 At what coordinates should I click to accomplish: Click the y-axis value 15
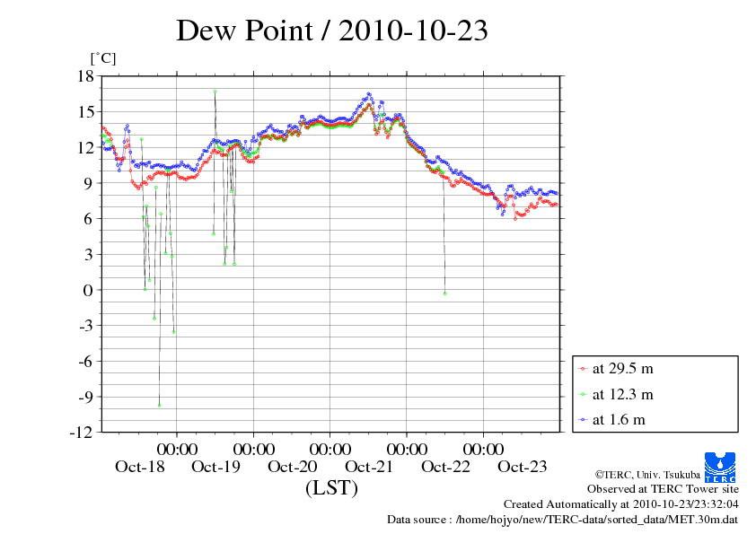tap(86, 112)
